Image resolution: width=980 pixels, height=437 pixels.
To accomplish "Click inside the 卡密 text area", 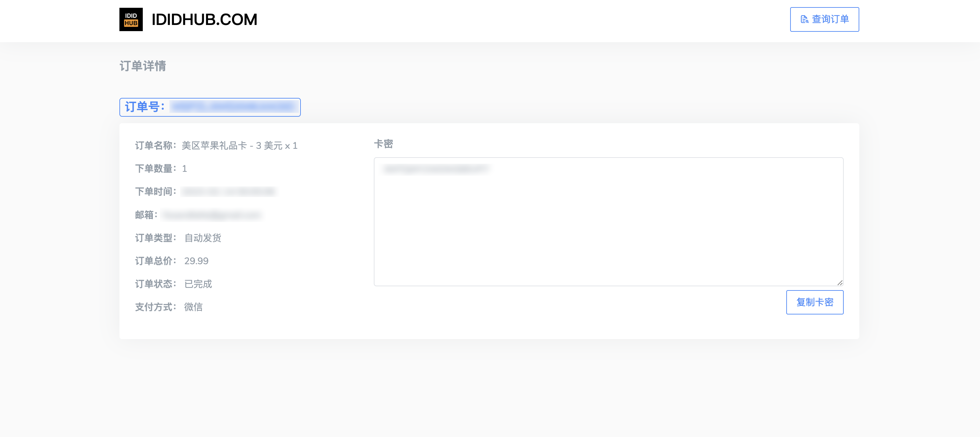I will 608,221.
